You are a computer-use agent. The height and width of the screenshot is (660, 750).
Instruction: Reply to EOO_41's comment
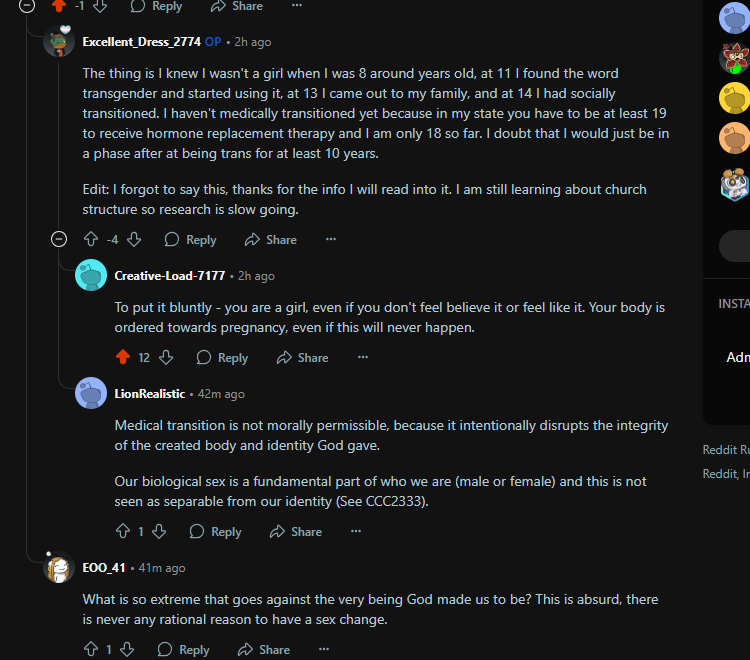pyautogui.click(x=183, y=649)
